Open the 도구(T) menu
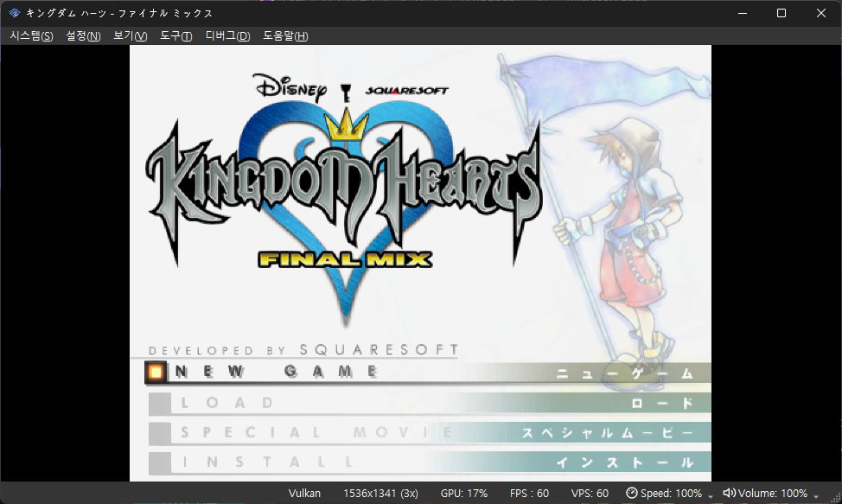 coord(175,36)
